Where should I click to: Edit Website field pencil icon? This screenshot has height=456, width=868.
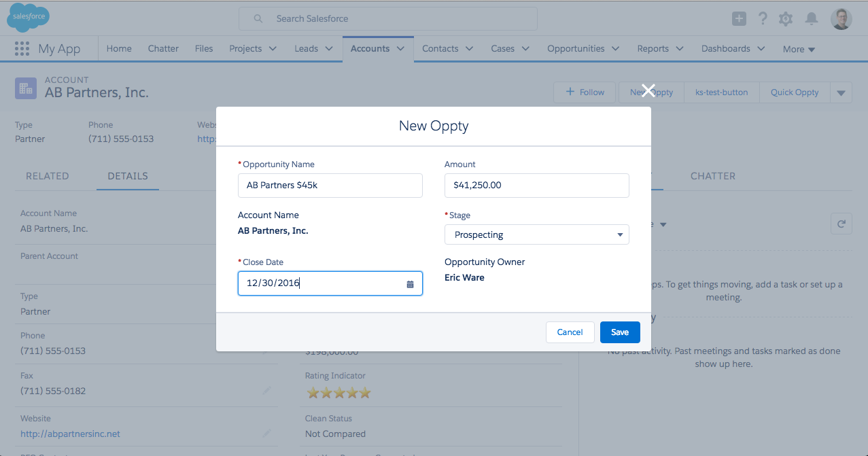tap(267, 433)
